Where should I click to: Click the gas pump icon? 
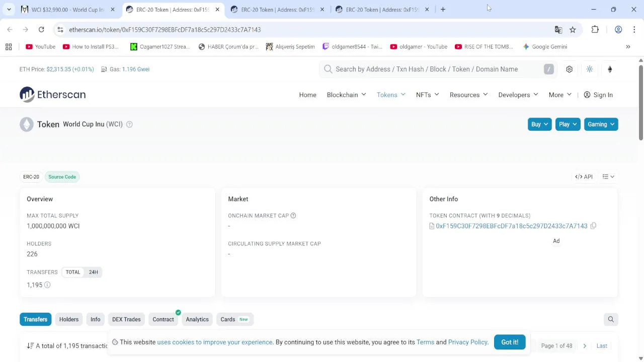click(104, 69)
